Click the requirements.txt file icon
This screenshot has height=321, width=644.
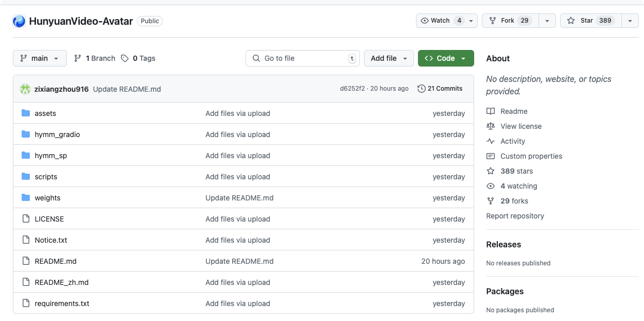click(26, 303)
